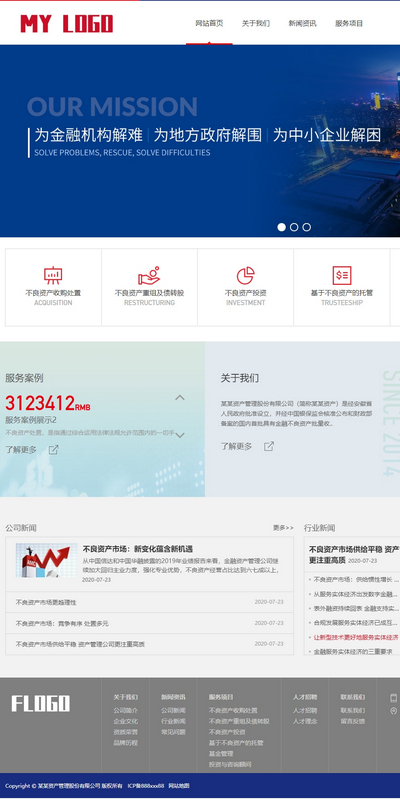
Task: Open industry item 合规发展服务实体经济已成互
Action: (355, 622)
